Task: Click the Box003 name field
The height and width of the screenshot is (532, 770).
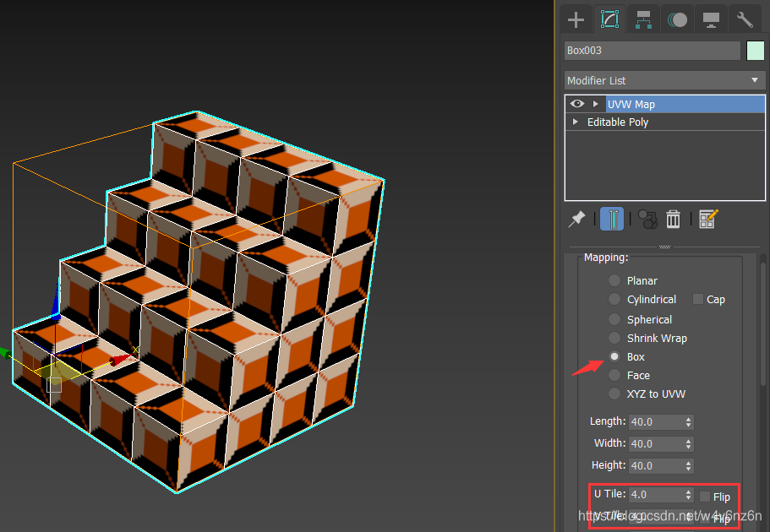Action: [x=651, y=50]
